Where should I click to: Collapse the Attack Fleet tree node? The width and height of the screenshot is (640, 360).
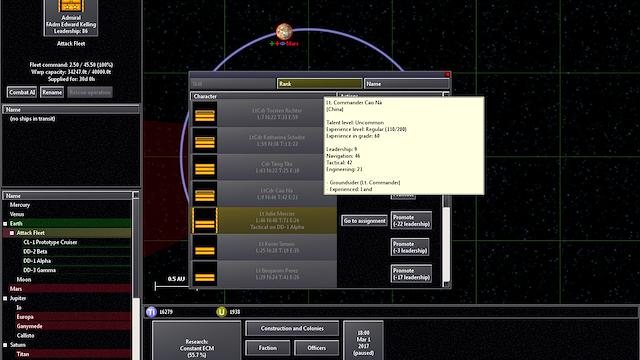click(x=12, y=233)
